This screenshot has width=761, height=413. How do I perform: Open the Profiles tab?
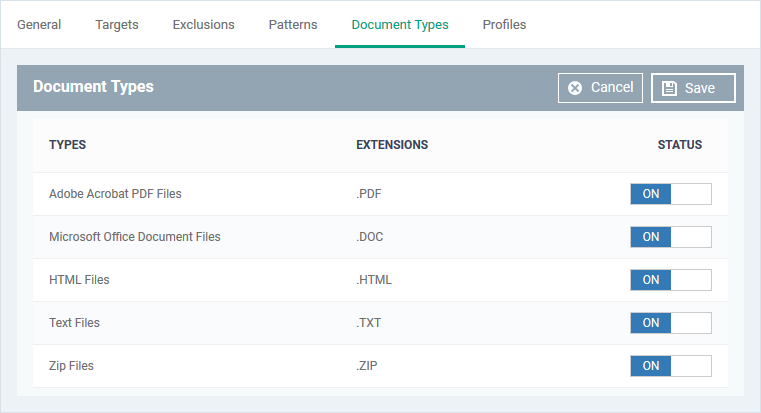(x=504, y=25)
